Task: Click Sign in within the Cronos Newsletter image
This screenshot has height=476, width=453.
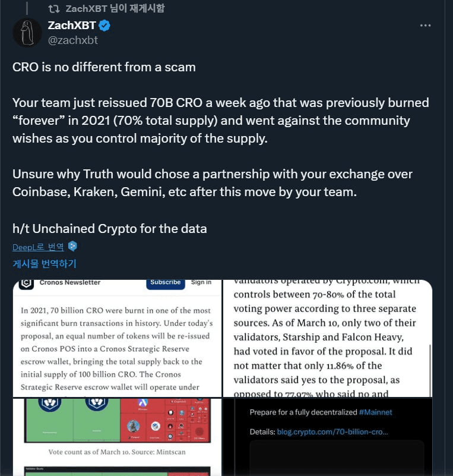Action: click(x=201, y=282)
